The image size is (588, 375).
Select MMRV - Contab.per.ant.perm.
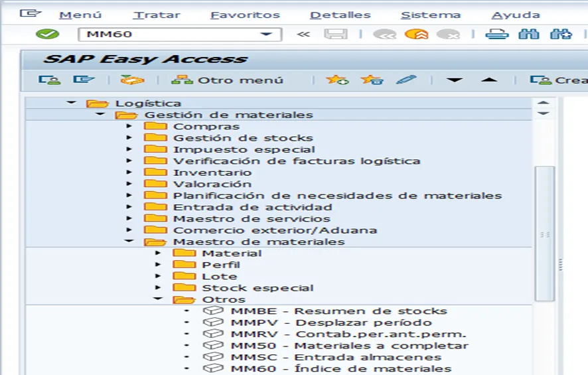[348, 334]
